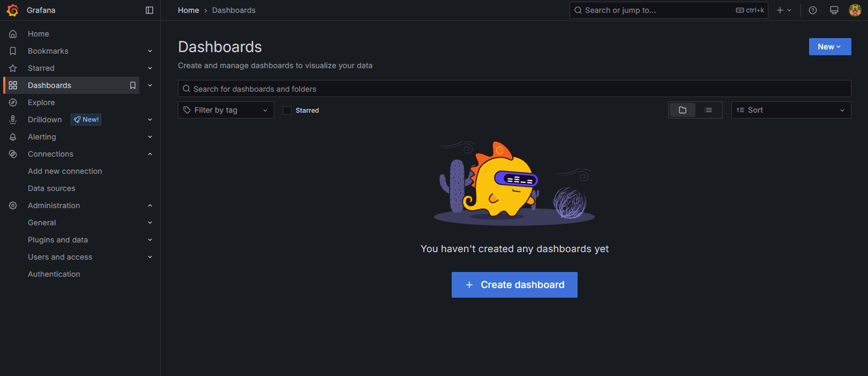Open the user profile avatar
Viewport: 868px width, 376px height.
pyautogui.click(x=855, y=10)
